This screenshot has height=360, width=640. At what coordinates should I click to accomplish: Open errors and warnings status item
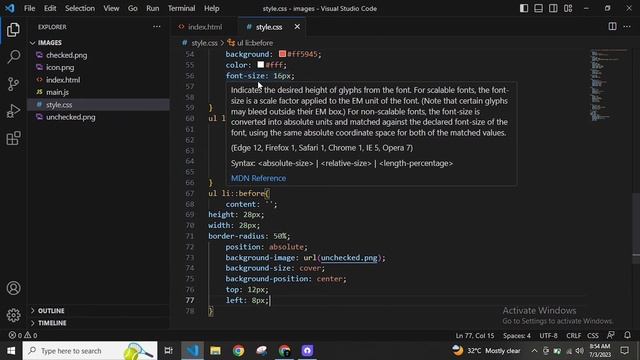click(23, 335)
